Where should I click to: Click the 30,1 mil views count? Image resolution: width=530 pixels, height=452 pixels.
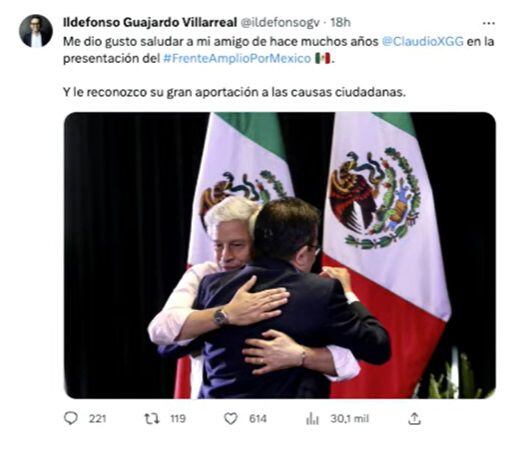350,419
